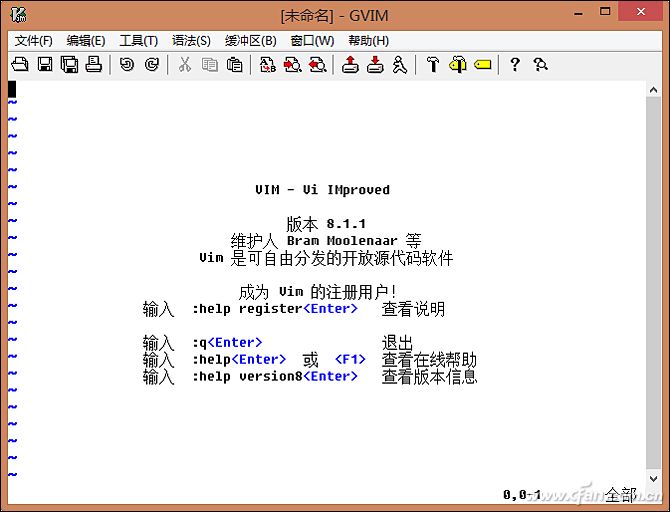This screenshot has height=512, width=670.
Task: Undo the last change
Action: click(126, 65)
